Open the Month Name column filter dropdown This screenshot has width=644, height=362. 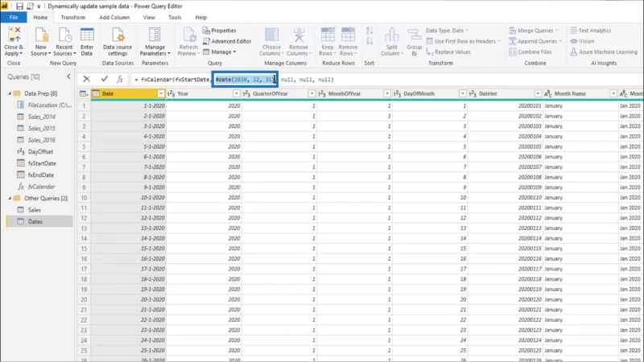click(x=613, y=93)
